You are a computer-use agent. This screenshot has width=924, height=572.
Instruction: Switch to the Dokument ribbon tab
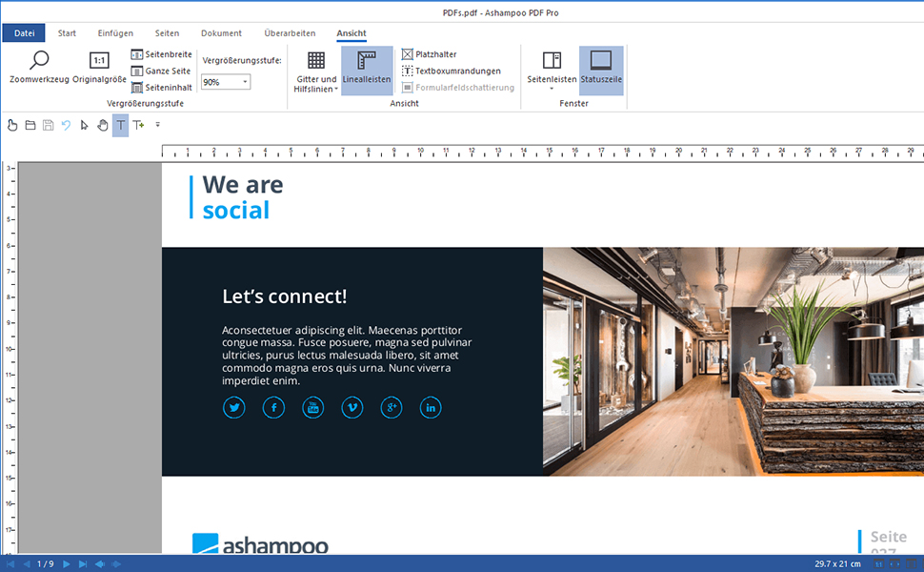(x=221, y=32)
